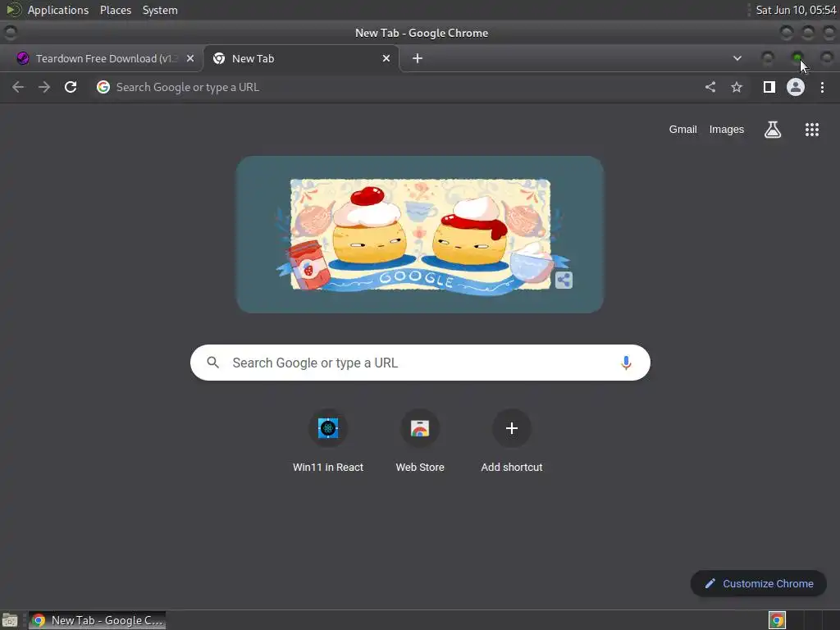Open the Google apps grid

tap(811, 129)
